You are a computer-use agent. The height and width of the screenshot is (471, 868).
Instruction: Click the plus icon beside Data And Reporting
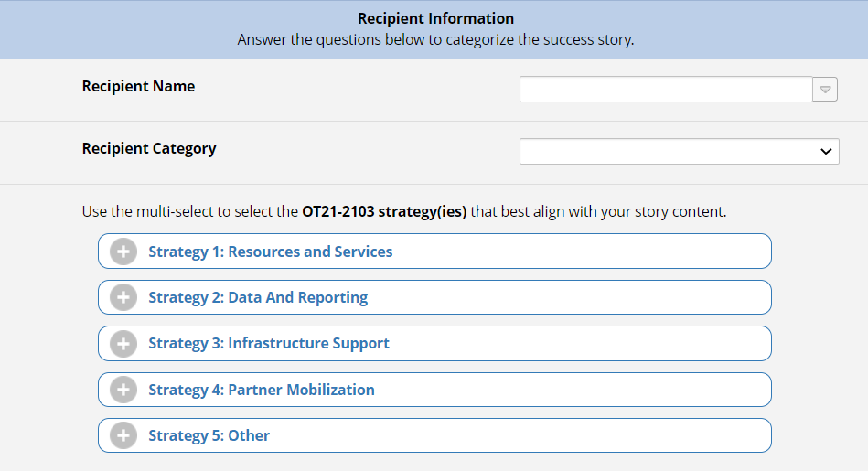[x=123, y=297]
